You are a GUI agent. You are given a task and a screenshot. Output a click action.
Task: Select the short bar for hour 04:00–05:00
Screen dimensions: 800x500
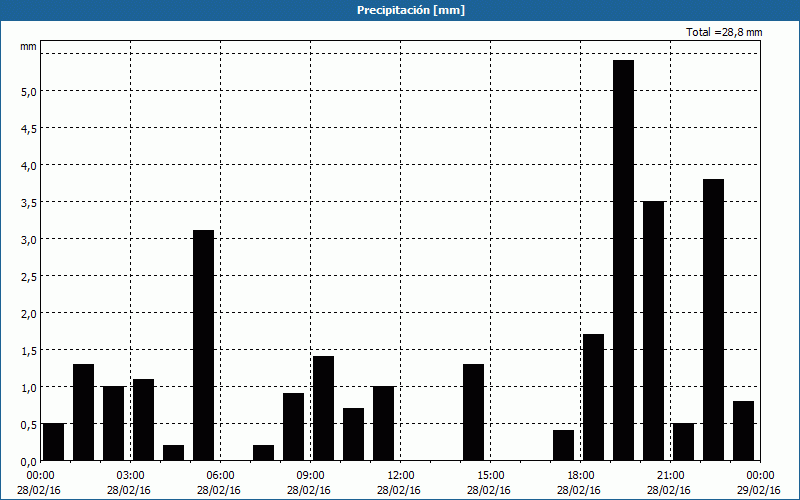coord(173,453)
